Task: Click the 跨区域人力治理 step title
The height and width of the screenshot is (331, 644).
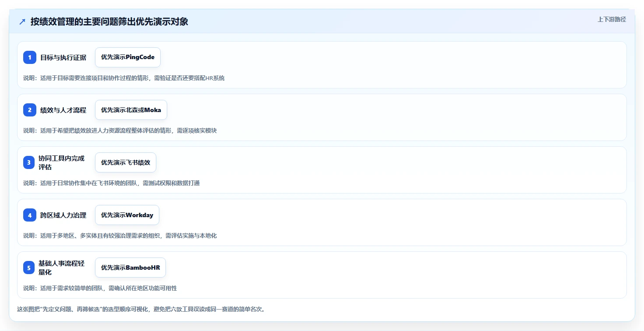Action: click(x=63, y=215)
